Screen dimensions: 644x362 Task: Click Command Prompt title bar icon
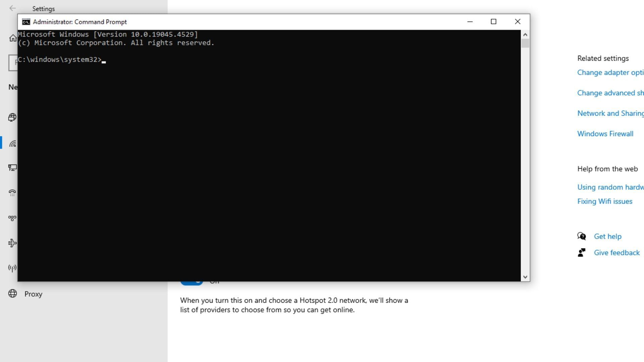(26, 22)
